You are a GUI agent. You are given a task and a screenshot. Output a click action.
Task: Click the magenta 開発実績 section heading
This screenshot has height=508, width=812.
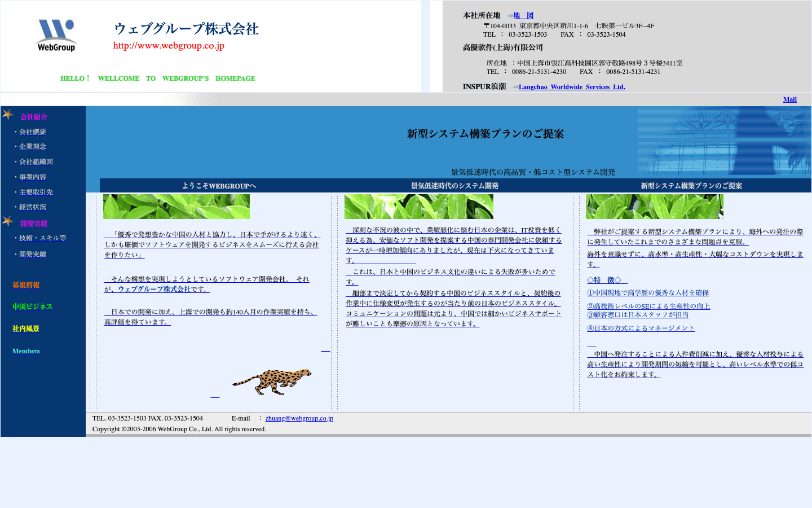[x=34, y=224]
